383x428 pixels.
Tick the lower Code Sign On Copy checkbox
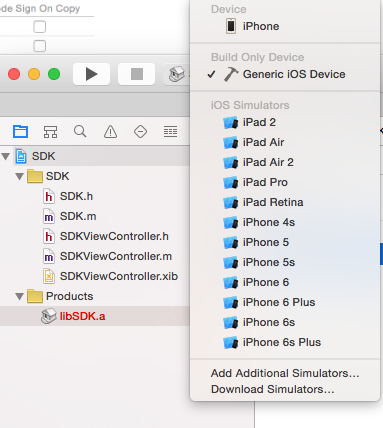click(40, 46)
